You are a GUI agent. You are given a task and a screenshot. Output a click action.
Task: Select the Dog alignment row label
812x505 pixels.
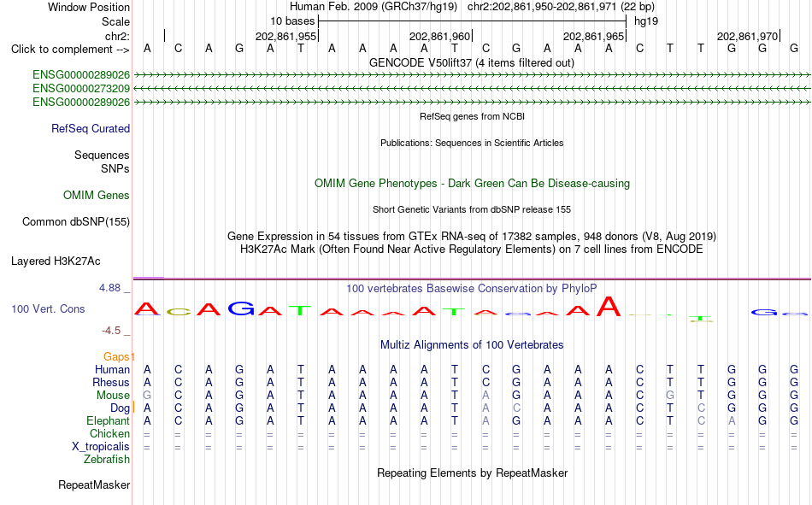tap(121, 408)
